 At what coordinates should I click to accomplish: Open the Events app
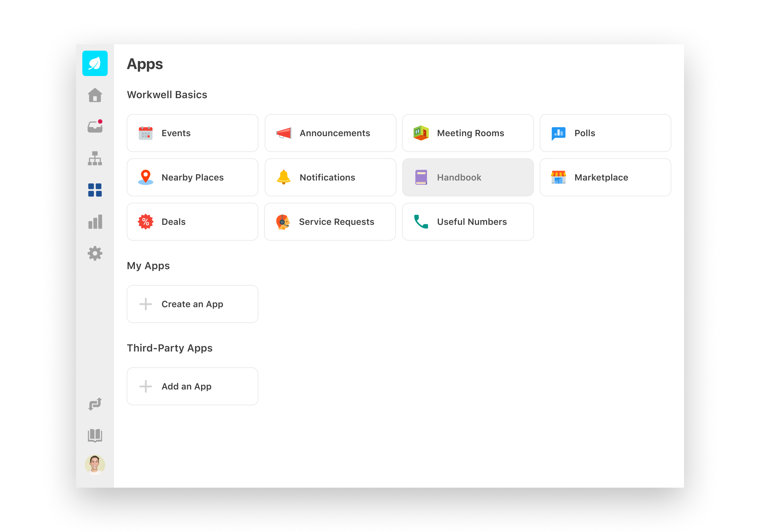192,133
